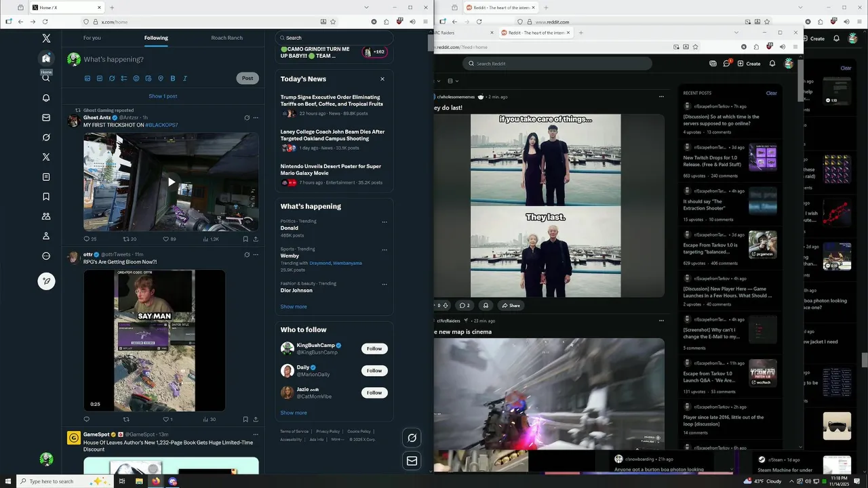Follow KingBushCamp
Screen dimensions: 868x488
[374, 348]
